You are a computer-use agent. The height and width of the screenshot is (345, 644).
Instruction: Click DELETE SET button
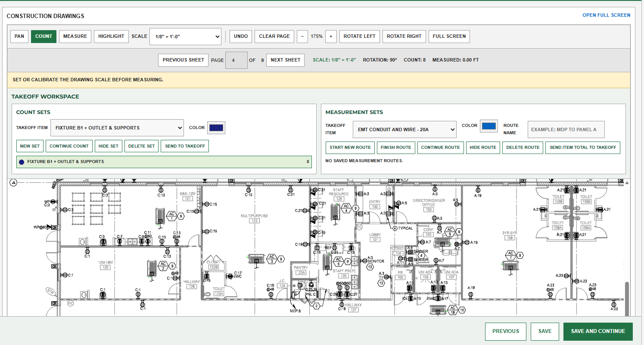[142, 146]
